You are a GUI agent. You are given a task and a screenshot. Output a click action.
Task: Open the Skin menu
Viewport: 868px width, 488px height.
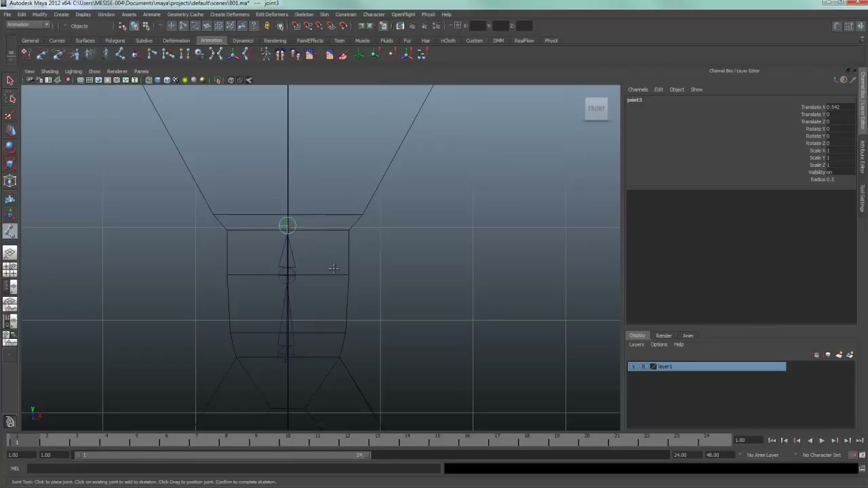click(324, 14)
